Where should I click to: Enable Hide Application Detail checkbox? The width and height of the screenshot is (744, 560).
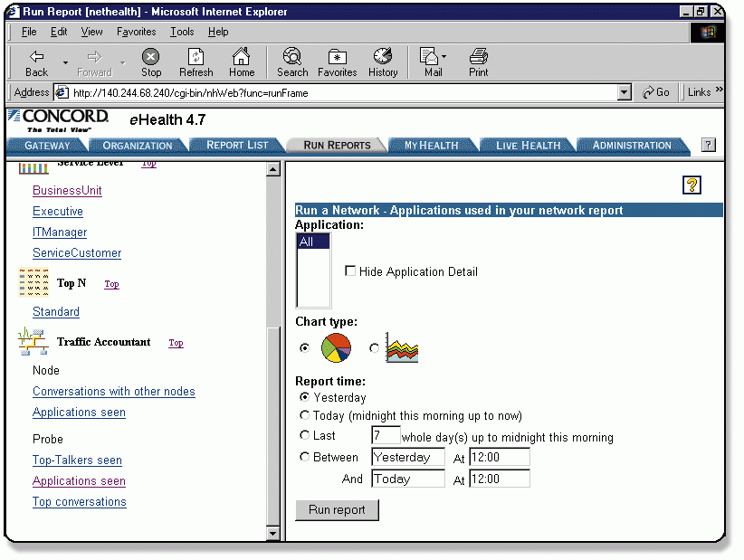350,271
